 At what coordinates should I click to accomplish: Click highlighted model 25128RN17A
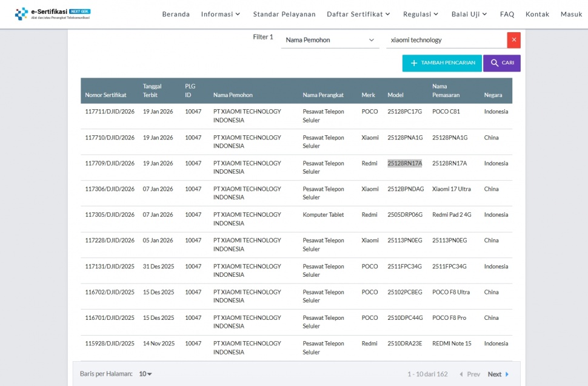[x=404, y=163]
